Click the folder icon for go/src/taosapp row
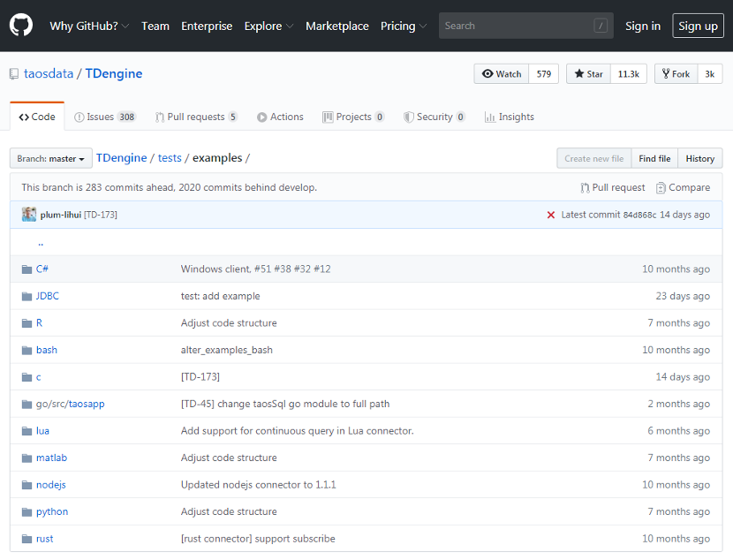The image size is (733, 560). 26,405
